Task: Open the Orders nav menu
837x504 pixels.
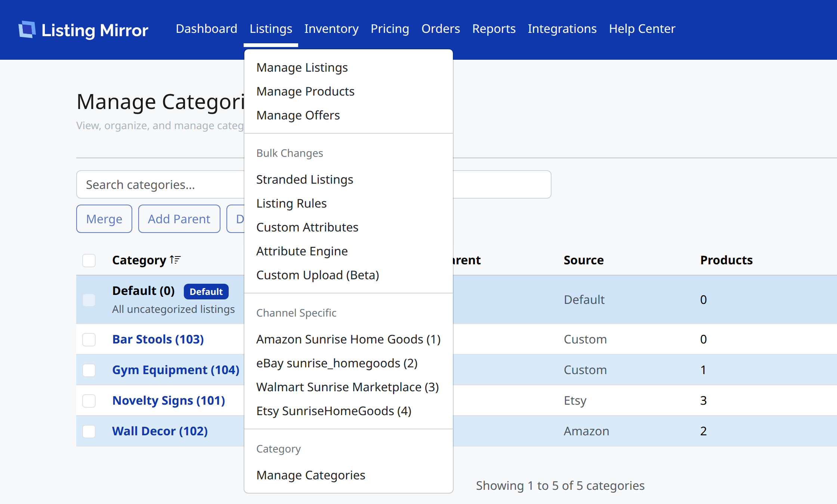Action: point(441,29)
